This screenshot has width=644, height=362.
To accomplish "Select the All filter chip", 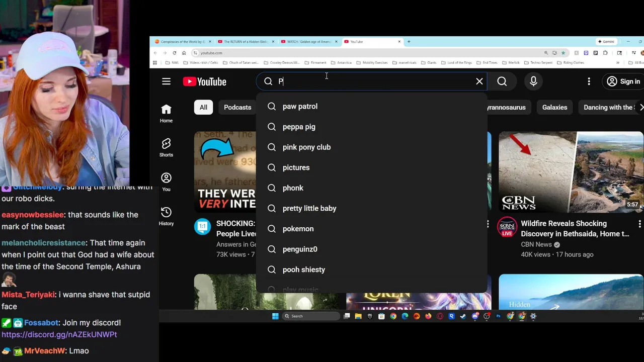I will [x=203, y=107].
